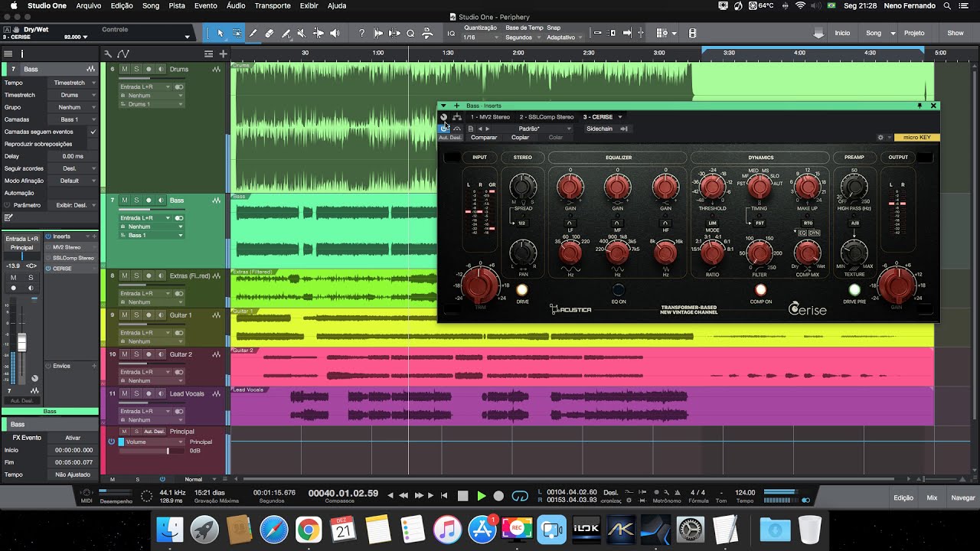The width and height of the screenshot is (980, 551).
Task: Toggle the loop button in transport
Action: pyautogui.click(x=520, y=496)
